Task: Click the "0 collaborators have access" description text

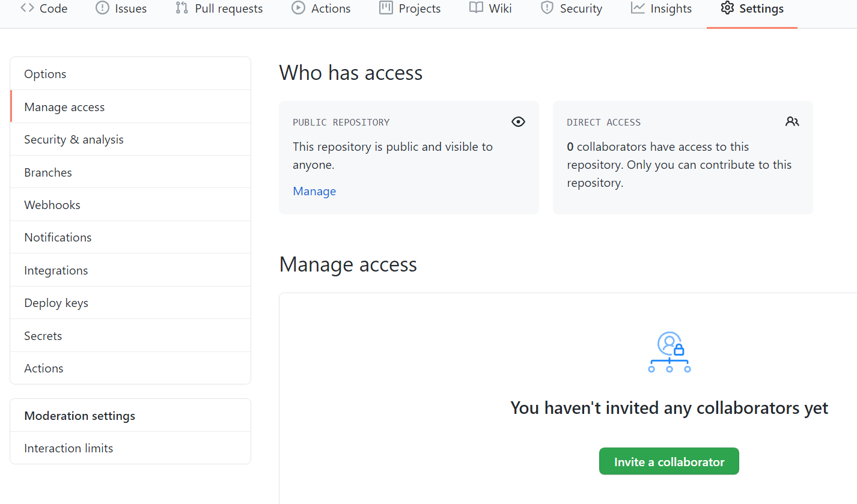Action: click(x=679, y=165)
